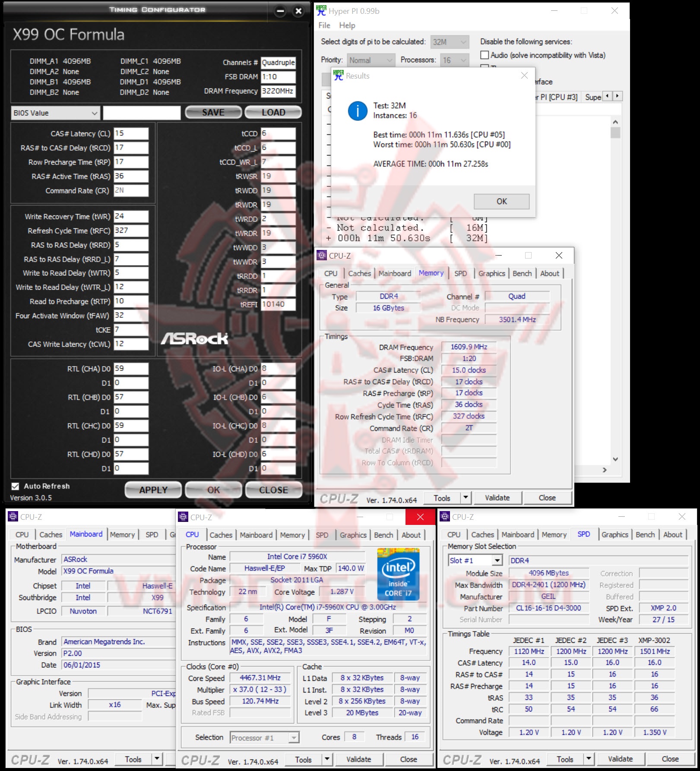The height and width of the screenshot is (771, 700).
Task: Click the 'XMP 2.0' SPD Ext. value
Action: [x=664, y=608]
